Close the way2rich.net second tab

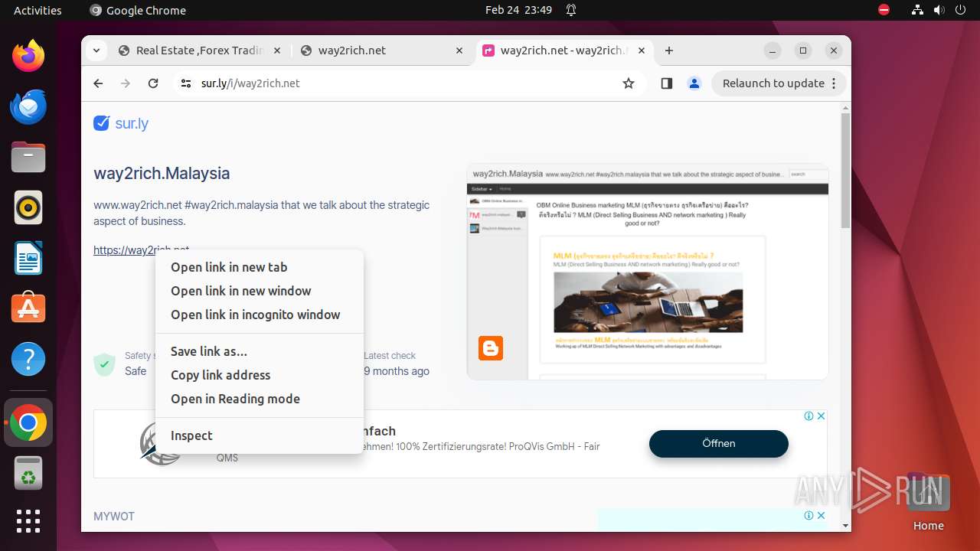459,51
